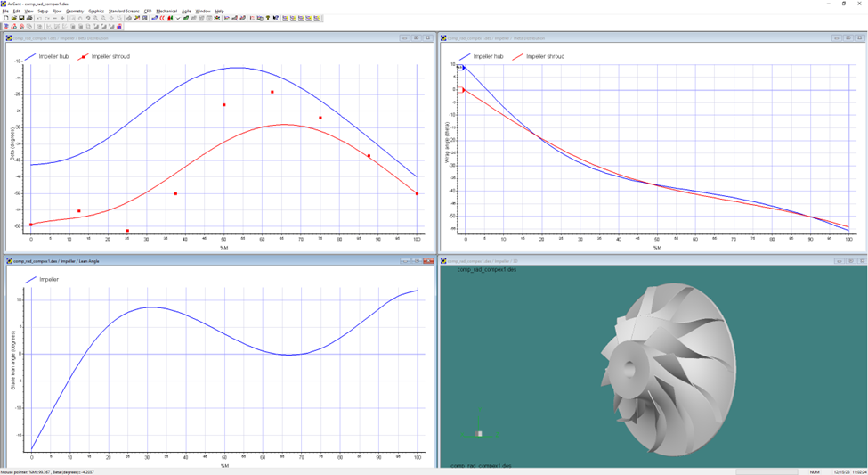Open the Mechanical menu
Image resolution: width=868 pixels, height=475 pixels.
pyautogui.click(x=166, y=11)
